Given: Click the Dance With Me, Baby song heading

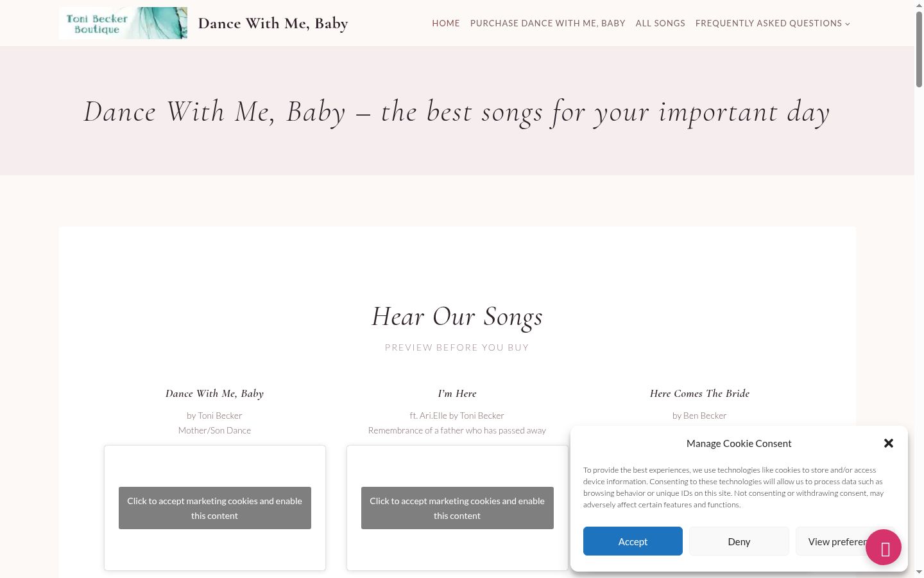Looking at the screenshot, I should click(214, 394).
